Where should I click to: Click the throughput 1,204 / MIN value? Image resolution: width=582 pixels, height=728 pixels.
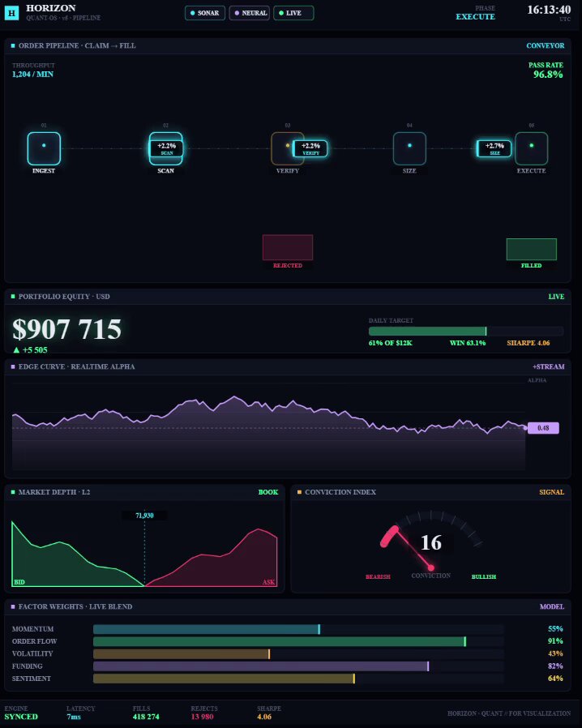click(32, 75)
